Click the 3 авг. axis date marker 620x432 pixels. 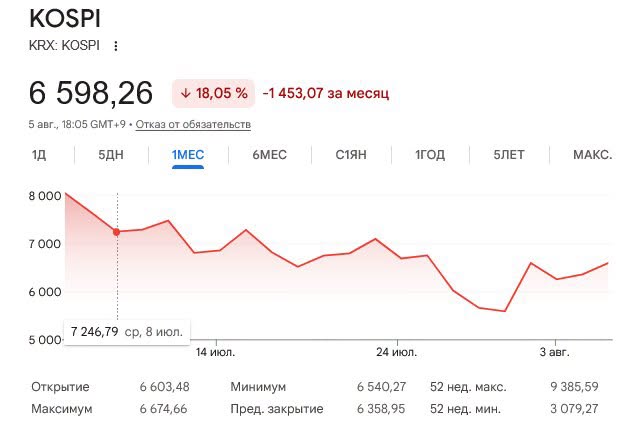555,352
